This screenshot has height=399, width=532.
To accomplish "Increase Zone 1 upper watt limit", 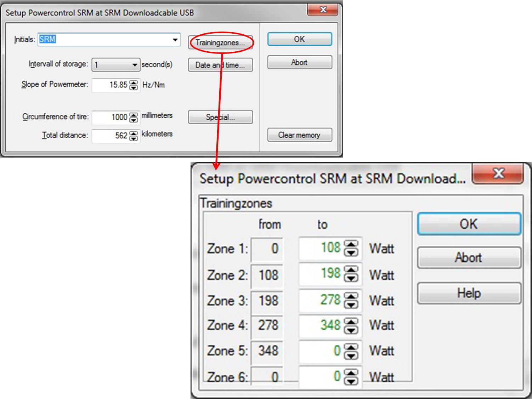I will click(351, 244).
